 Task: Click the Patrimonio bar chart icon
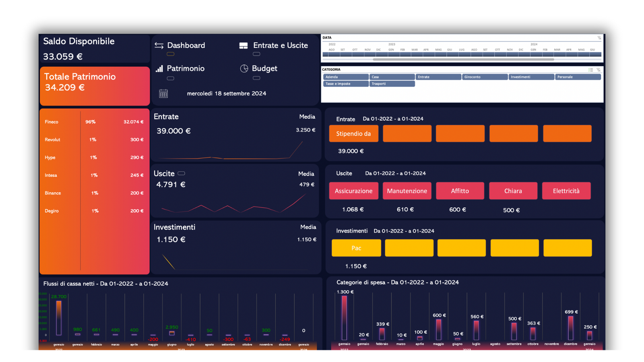point(159,68)
